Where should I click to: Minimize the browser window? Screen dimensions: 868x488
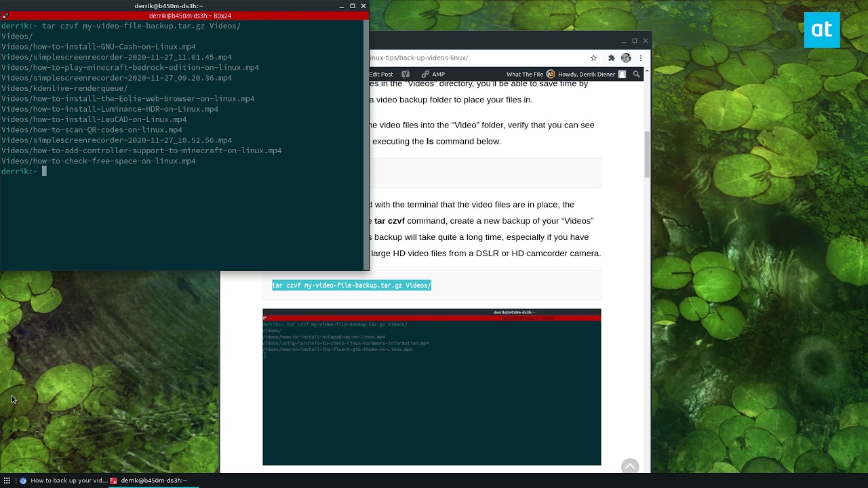point(623,41)
